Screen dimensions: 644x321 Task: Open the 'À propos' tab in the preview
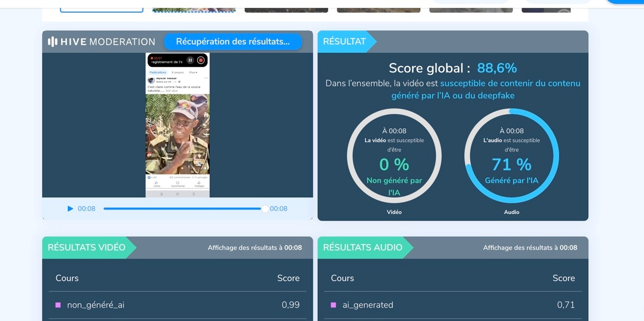(178, 72)
